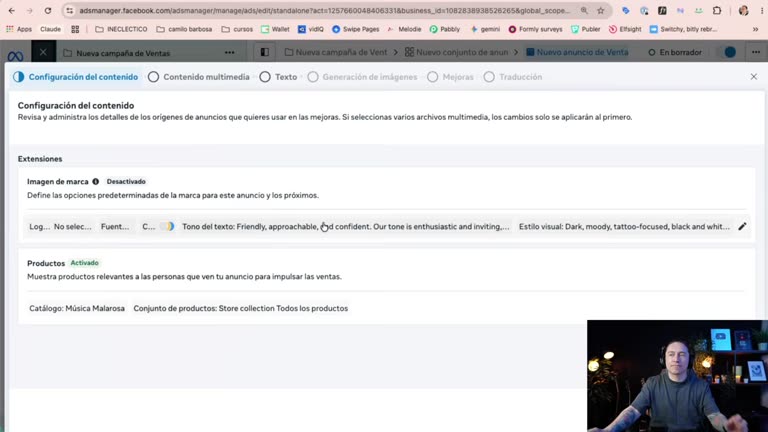Click the brand color swatch chip

pyautogui.click(x=158, y=226)
